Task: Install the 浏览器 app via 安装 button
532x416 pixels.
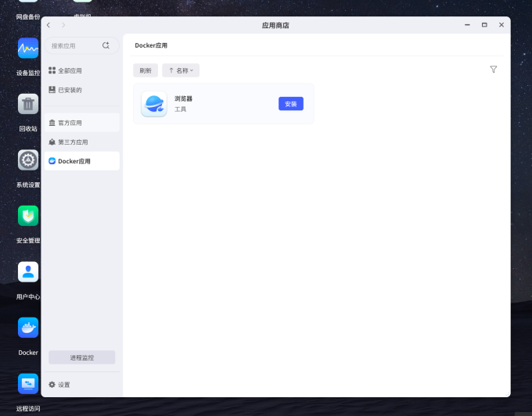Action: point(291,104)
